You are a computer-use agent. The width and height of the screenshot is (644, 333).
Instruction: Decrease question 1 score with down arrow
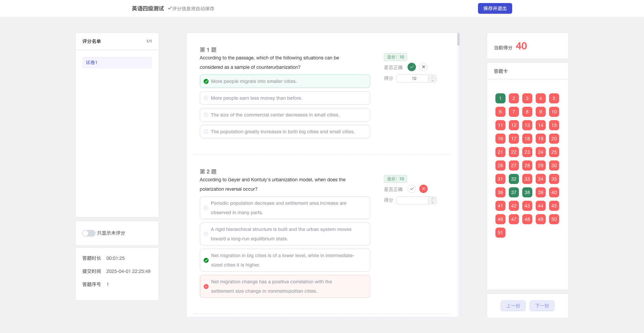(x=433, y=81)
